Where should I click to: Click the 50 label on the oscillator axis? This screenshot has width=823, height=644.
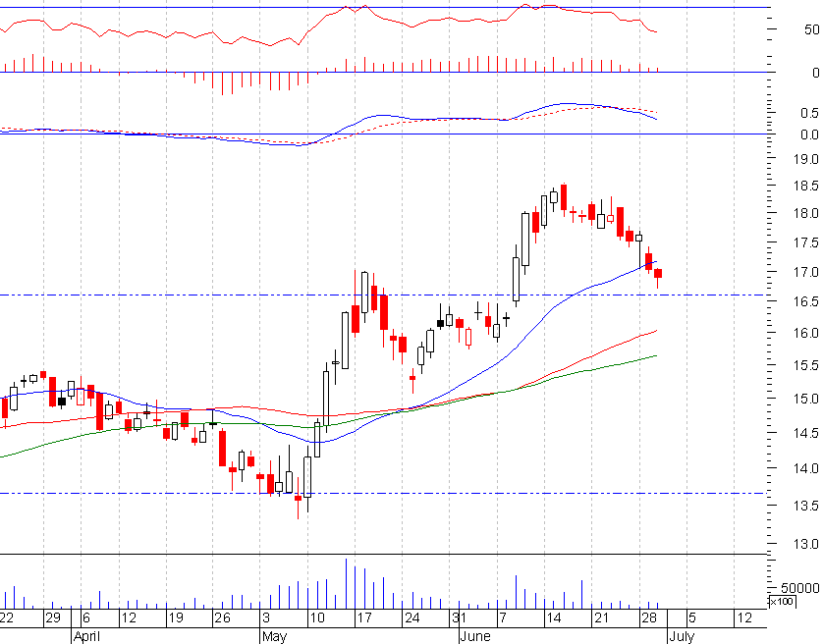click(x=811, y=29)
